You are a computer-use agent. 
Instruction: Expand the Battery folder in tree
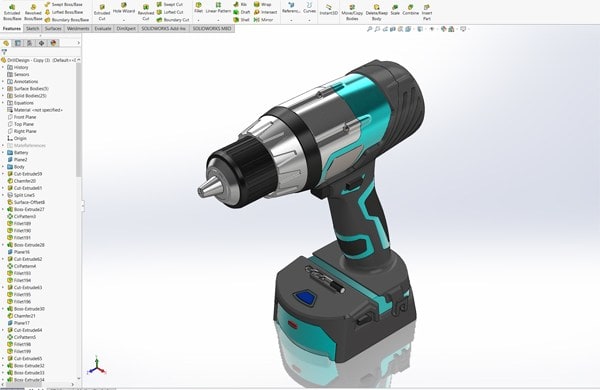pos(3,152)
